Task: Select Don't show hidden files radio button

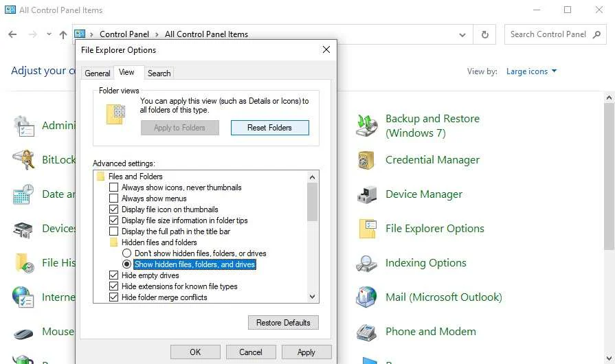Action: tap(126, 253)
